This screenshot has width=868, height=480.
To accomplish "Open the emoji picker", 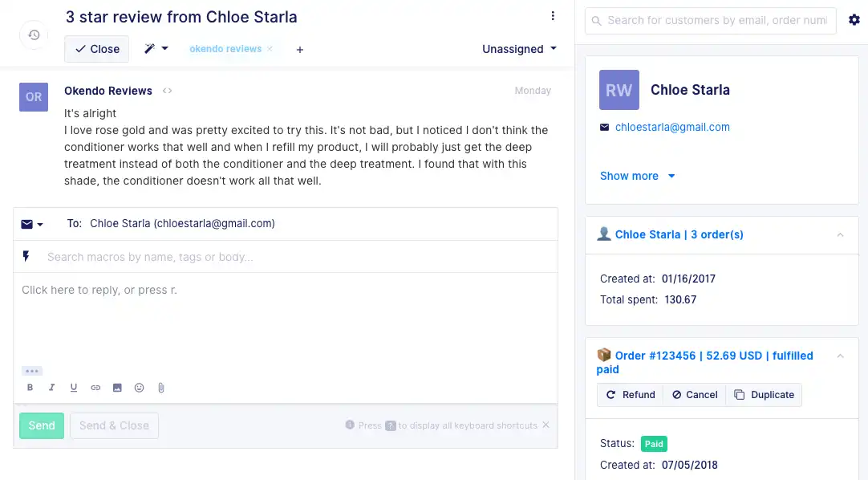I will pos(139,388).
